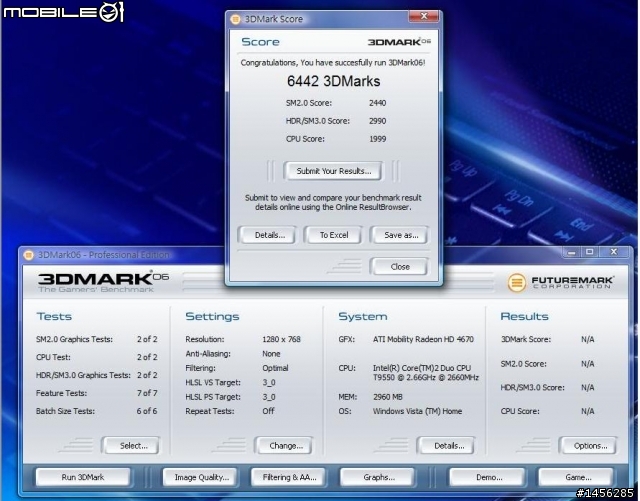This screenshot has width=640, height=501.
Task: Click the Futuremark Corporation logo
Action: tap(560, 282)
